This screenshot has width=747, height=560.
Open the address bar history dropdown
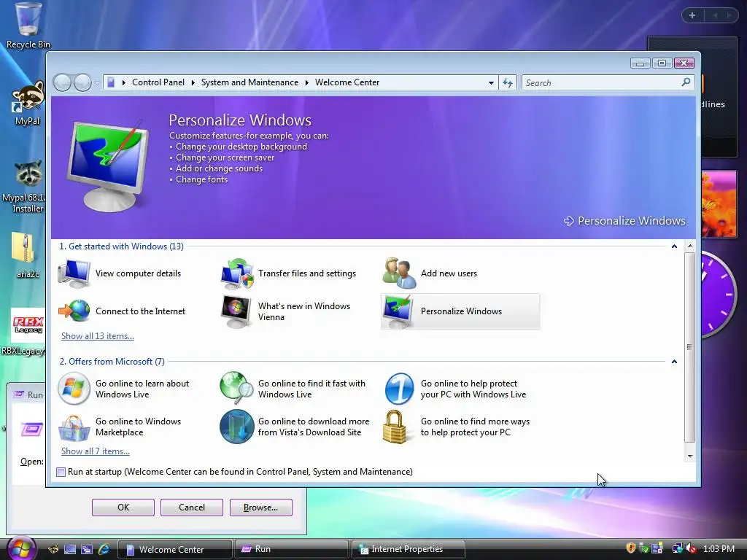491,83
